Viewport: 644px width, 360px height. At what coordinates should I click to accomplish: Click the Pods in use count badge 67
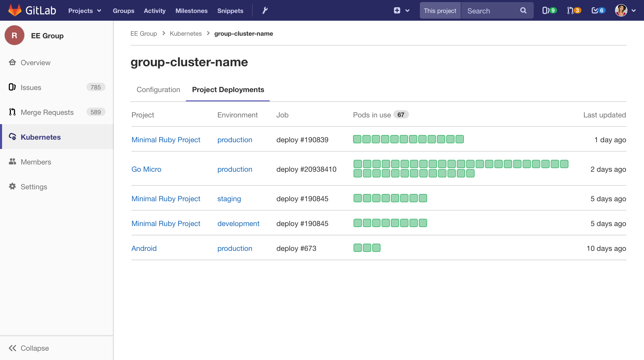(x=401, y=115)
